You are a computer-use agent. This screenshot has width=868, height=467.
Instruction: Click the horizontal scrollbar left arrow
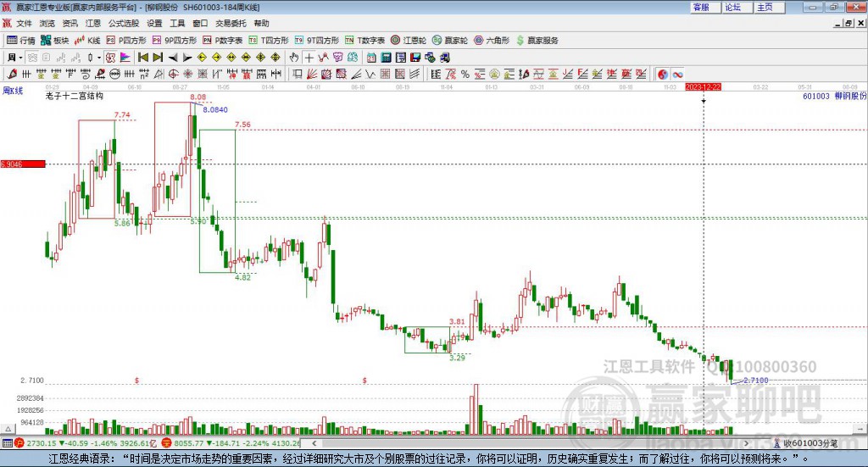[314, 443]
